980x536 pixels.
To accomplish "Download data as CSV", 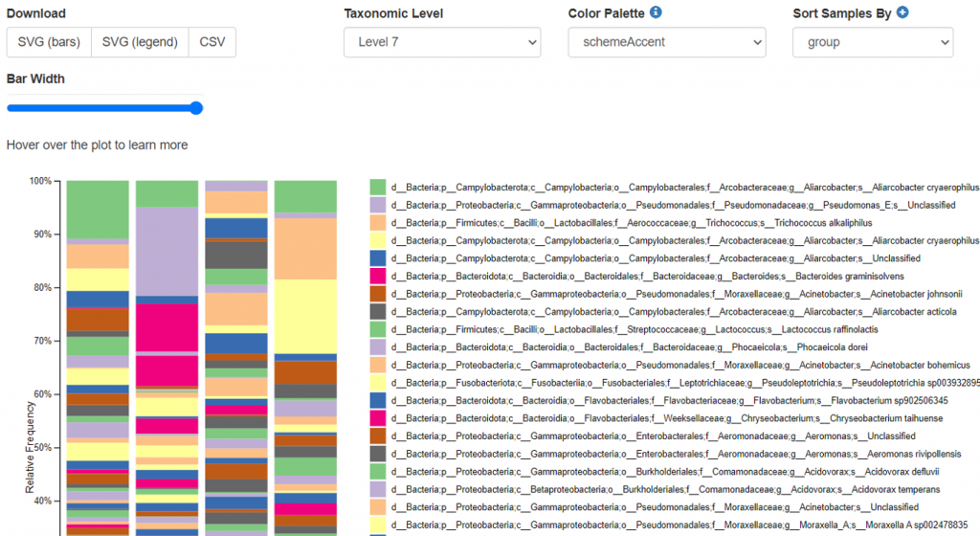I will [x=212, y=42].
